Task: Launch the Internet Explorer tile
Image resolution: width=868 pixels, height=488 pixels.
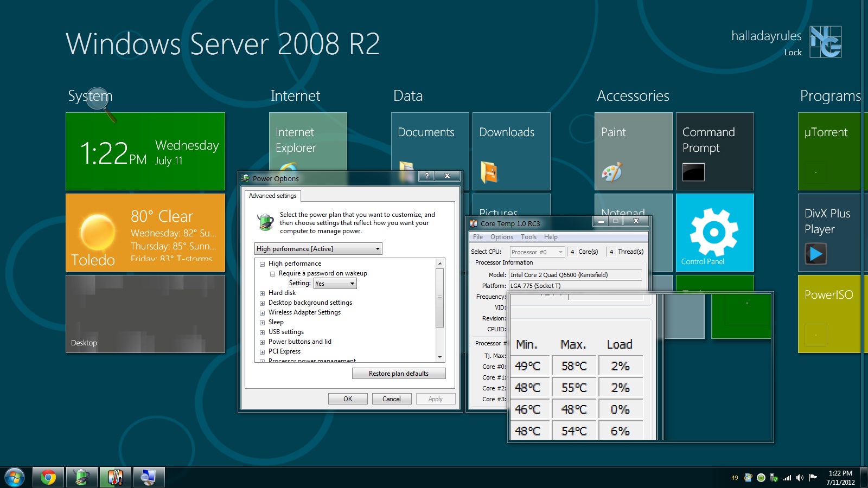Action: [308, 142]
